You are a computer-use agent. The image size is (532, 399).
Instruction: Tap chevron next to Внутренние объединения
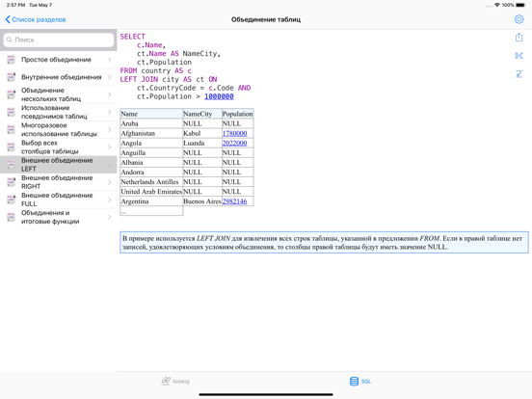click(110, 77)
